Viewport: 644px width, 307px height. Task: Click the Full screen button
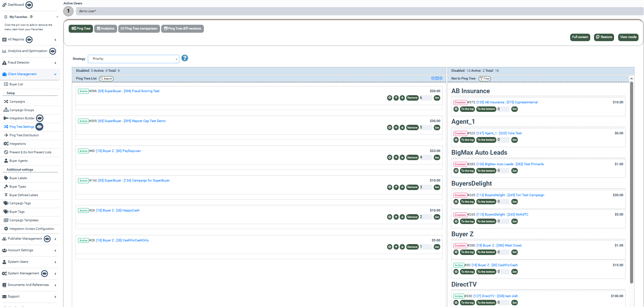point(580,37)
